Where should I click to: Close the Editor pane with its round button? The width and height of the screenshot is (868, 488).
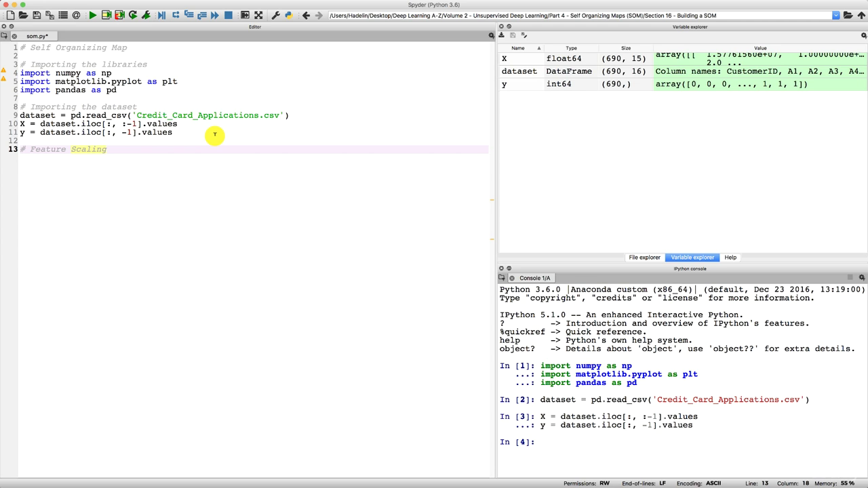(4, 26)
